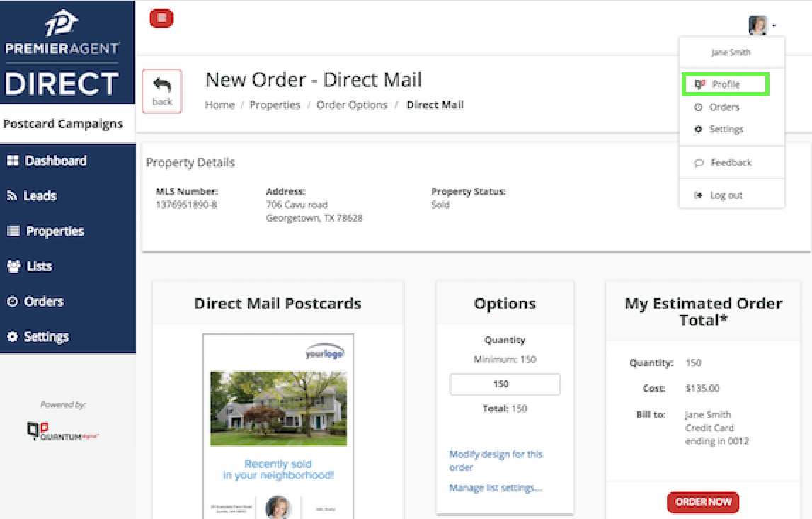The width and height of the screenshot is (812, 519).
Task: Select Properties in the sidebar
Action: [x=55, y=232]
